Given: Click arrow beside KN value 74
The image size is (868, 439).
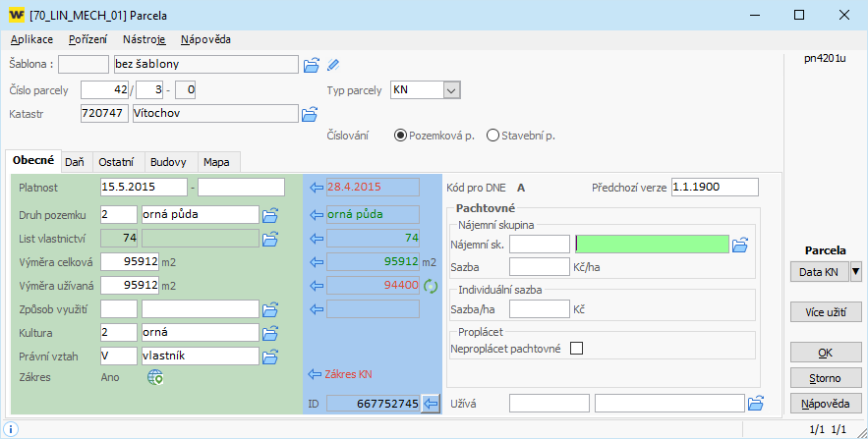Looking at the screenshot, I should [x=317, y=239].
